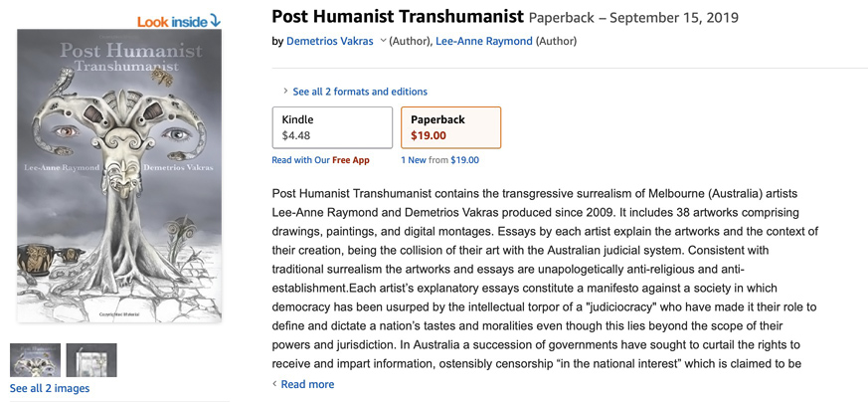Open Read with Our Free App link

coord(320,159)
